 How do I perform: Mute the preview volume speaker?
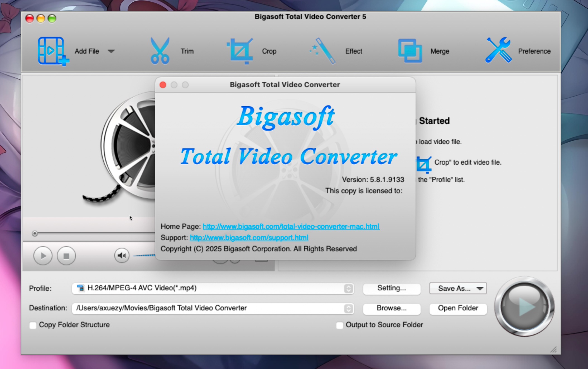point(122,255)
